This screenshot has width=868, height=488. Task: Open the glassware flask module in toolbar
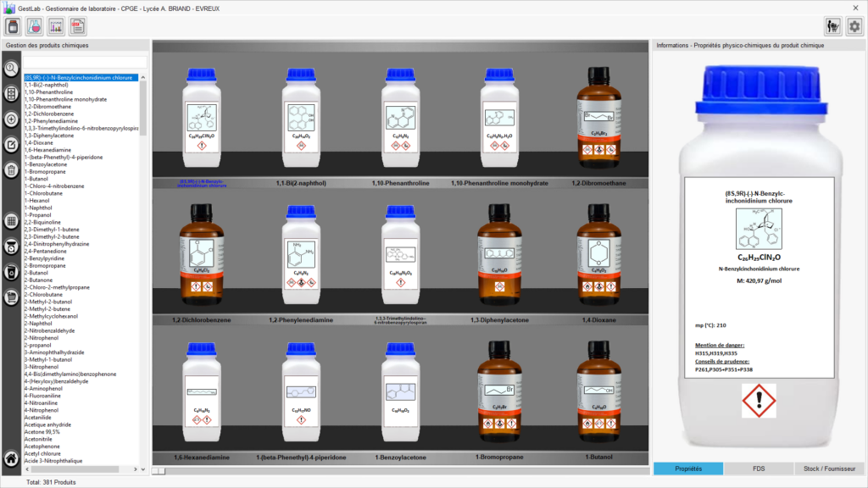35,26
